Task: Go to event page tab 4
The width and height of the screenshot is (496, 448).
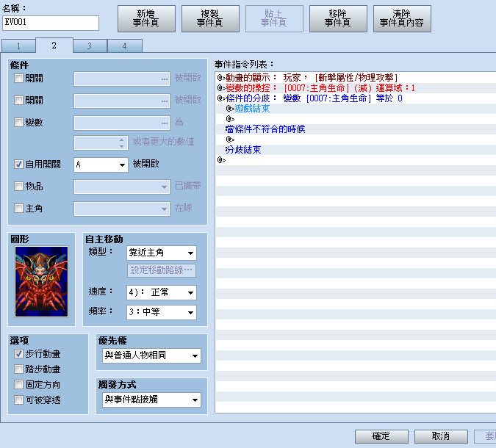Action: tap(125, 46)
